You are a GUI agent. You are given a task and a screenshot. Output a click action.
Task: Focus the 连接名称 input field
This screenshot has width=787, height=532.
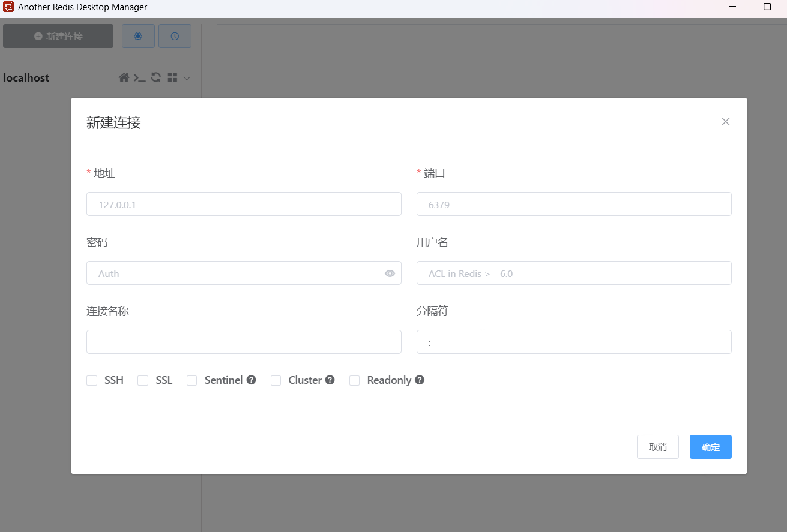pos(244,342)
